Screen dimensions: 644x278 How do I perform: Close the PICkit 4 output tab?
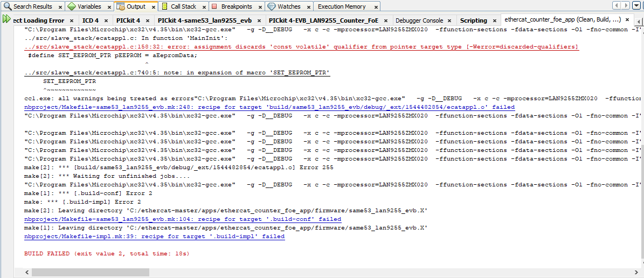(x=148, y=20)
